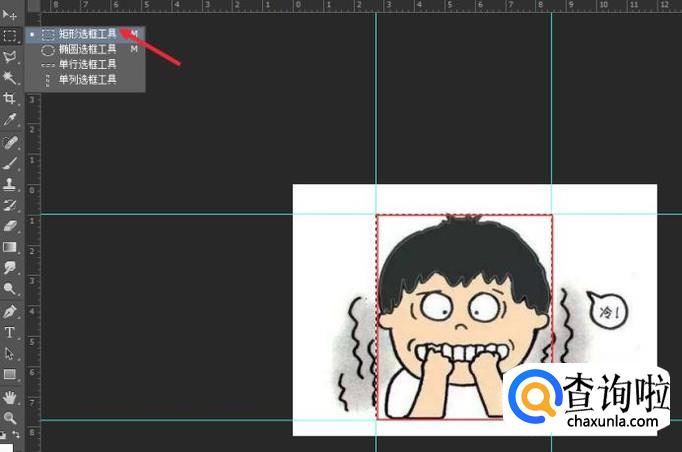This screenshot has height=452, width=682.
Task: Select the Gradient tool
Action: (10, 247)
